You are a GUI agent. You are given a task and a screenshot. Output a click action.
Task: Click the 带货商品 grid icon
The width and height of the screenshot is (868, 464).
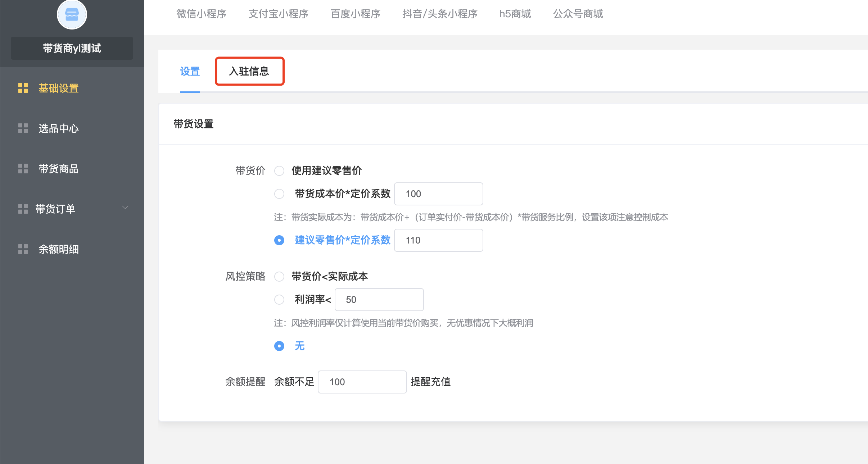[23, 169]
